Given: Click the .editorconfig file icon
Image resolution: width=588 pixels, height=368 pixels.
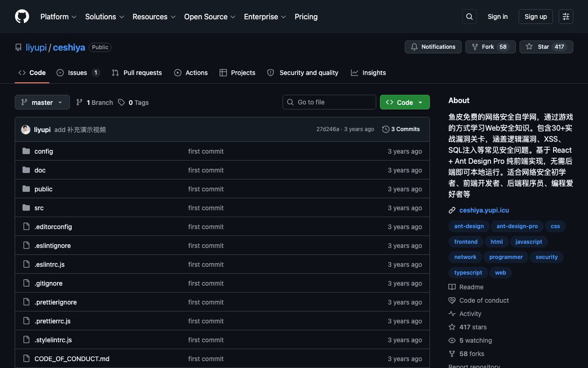Looking at the screenshot, I should pos(26,226).
